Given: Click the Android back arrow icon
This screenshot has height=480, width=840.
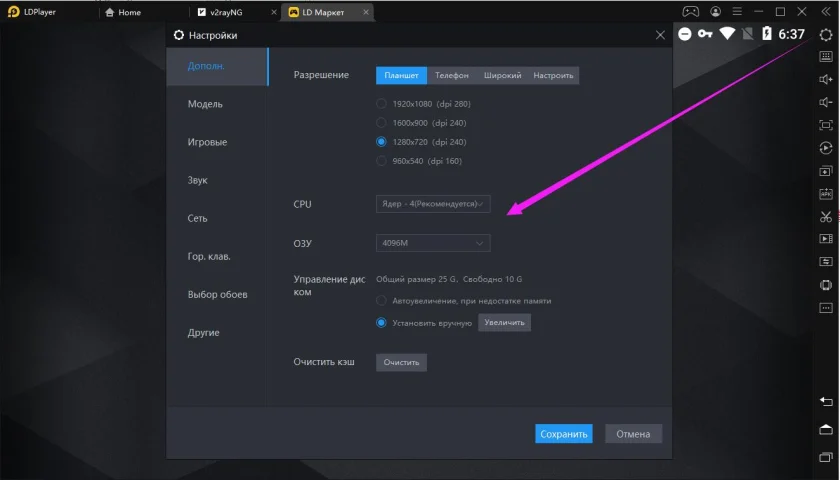Looking at the screenshot, I should coord(826,401).
